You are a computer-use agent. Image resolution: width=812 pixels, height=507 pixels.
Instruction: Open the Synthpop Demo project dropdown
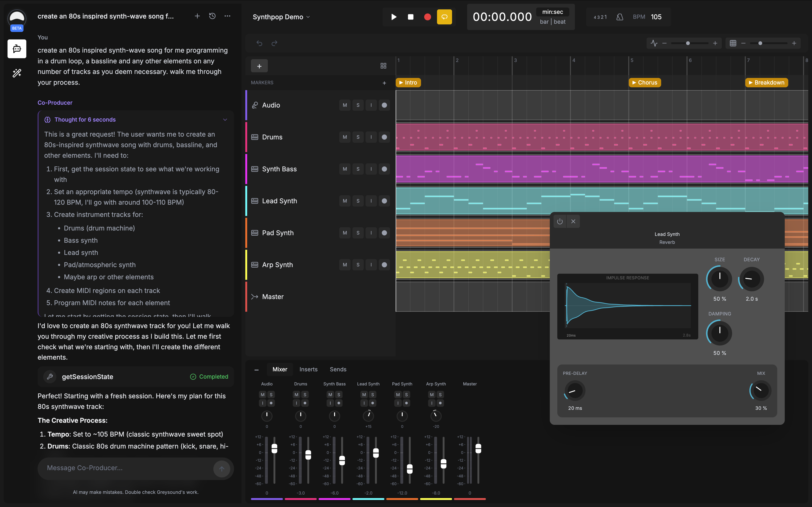(x=281, y=17)
